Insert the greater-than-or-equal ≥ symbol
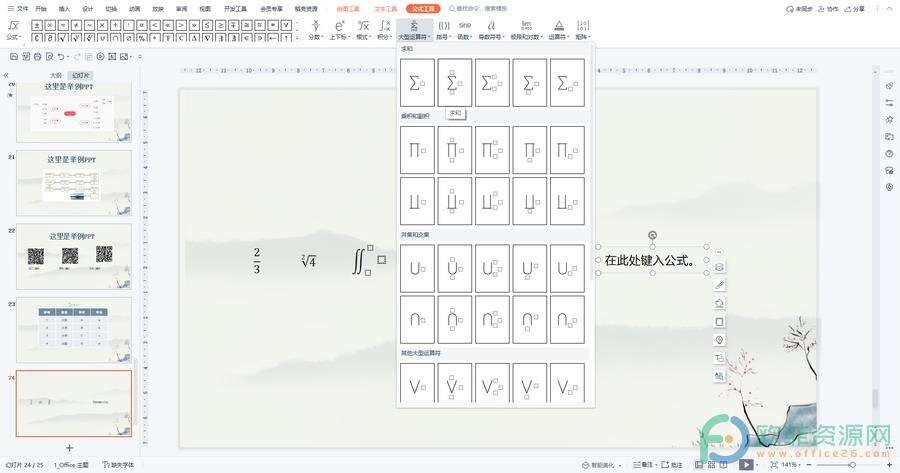The height and width of the screenshot is (473, 900). (x=220, y=25)
